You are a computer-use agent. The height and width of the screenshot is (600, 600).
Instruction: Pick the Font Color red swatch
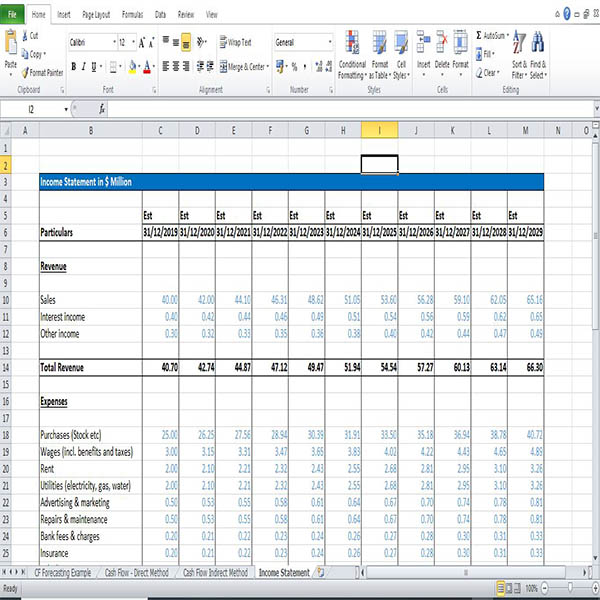tap(147, 67)
